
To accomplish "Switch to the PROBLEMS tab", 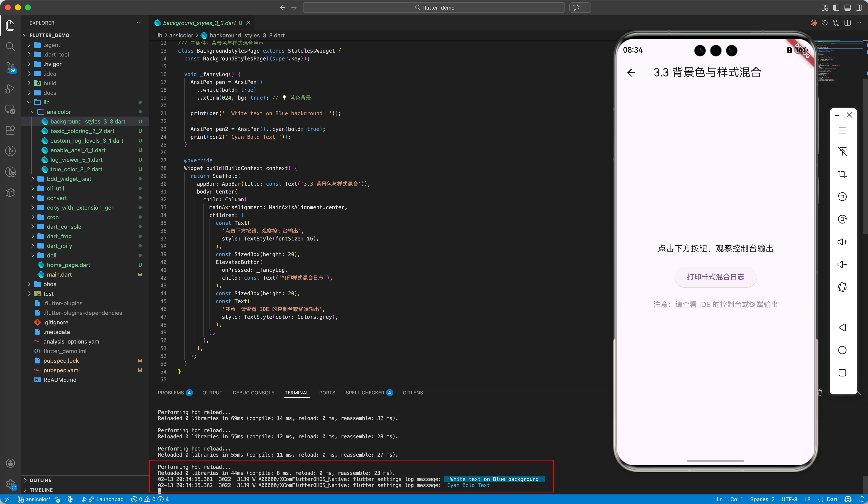I will (x=171, y=392).
